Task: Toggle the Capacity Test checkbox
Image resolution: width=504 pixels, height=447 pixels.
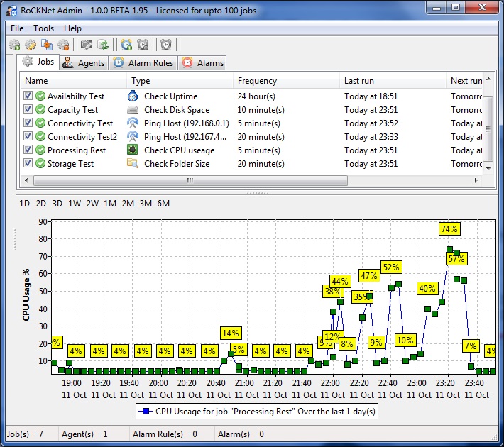Action: [28, 110]
